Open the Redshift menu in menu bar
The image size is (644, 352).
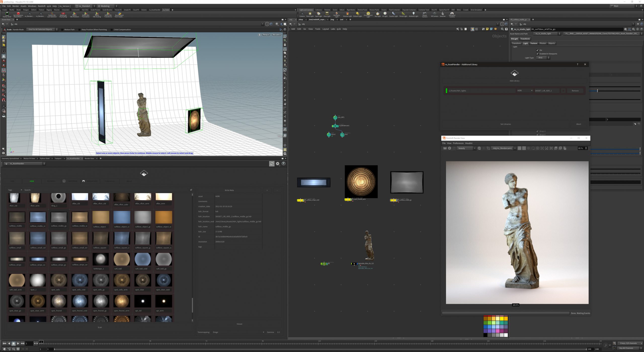pos(42,6)
